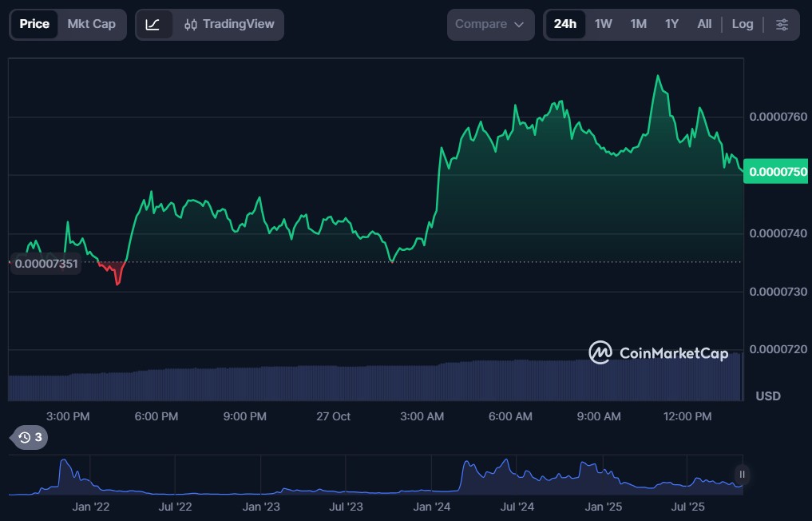Click the USD currency label
This screenshot has width=812, height=521.
(767, 396)
